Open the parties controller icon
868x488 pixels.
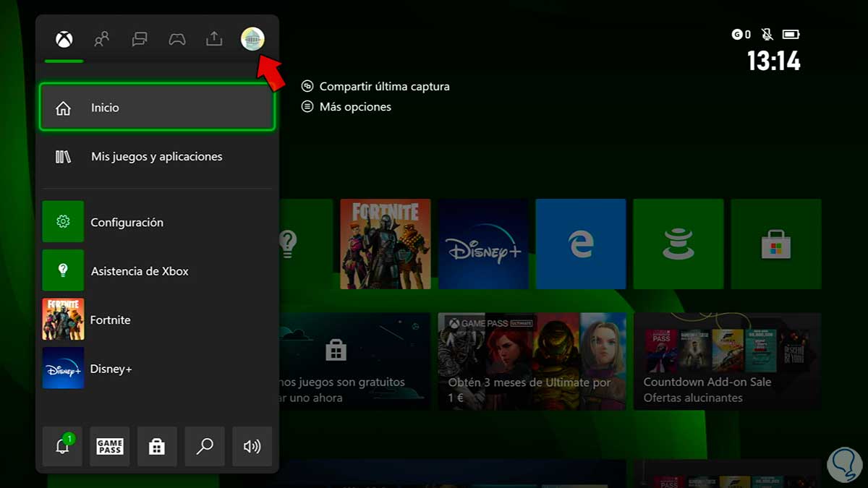[176, 39]
